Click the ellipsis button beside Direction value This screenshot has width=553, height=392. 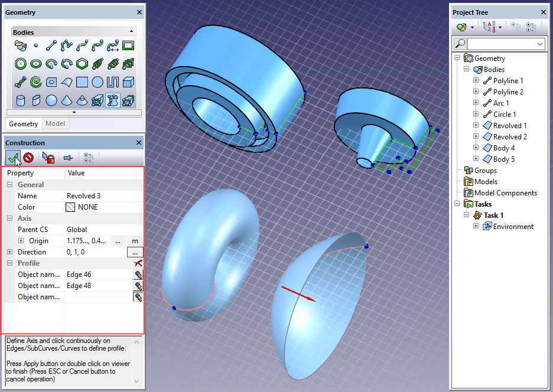pyautogui.click(x=135, y=252)
